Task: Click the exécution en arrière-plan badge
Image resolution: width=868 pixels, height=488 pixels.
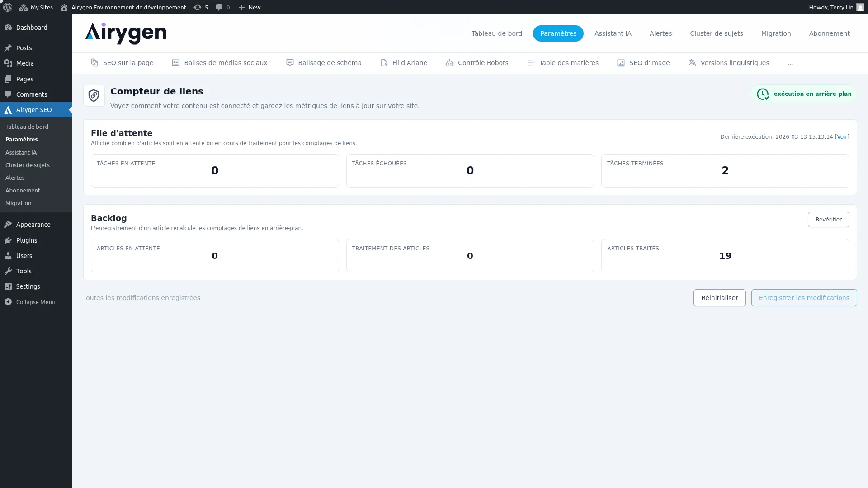Action: click(x=804, y=94)
